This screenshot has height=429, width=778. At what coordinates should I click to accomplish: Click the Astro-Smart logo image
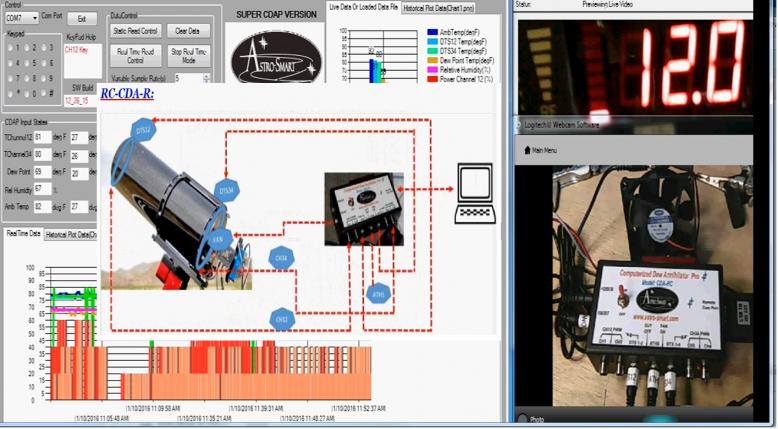tap(276, 58)
